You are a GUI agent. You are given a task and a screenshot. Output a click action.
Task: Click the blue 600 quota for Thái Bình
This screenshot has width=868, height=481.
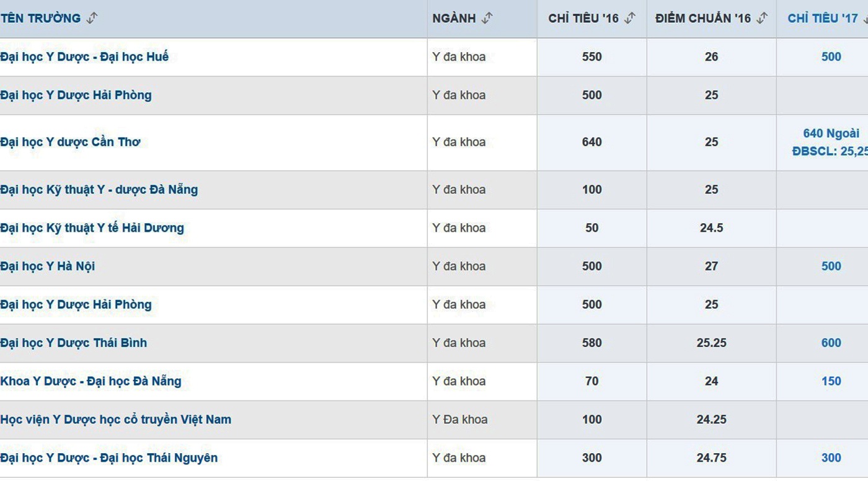(x=831, y=343)
